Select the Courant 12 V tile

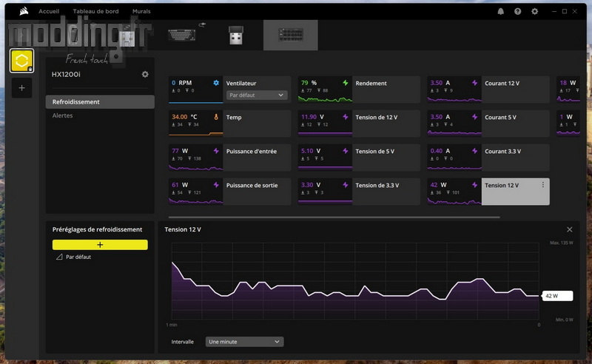point(488,90)
